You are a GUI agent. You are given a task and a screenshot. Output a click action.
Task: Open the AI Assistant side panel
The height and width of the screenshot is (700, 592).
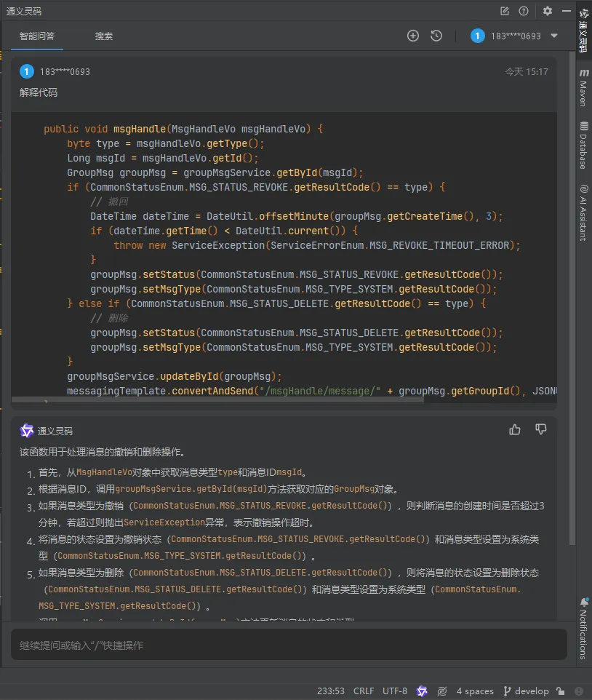[x=583, y=213]
